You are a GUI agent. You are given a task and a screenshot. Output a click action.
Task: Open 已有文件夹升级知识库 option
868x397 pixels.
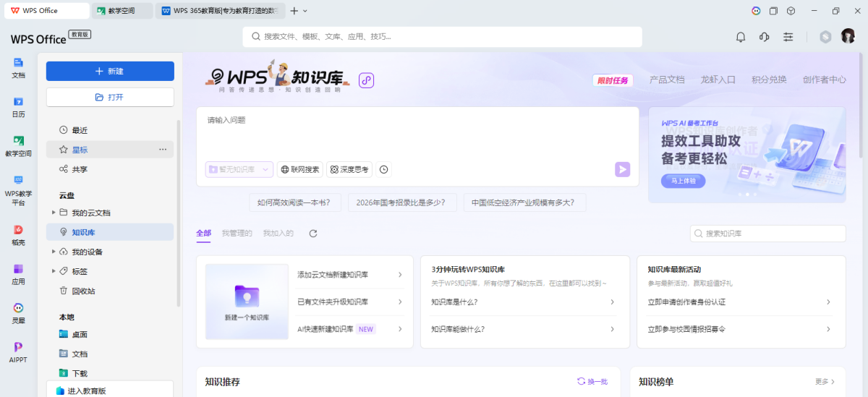350,302
